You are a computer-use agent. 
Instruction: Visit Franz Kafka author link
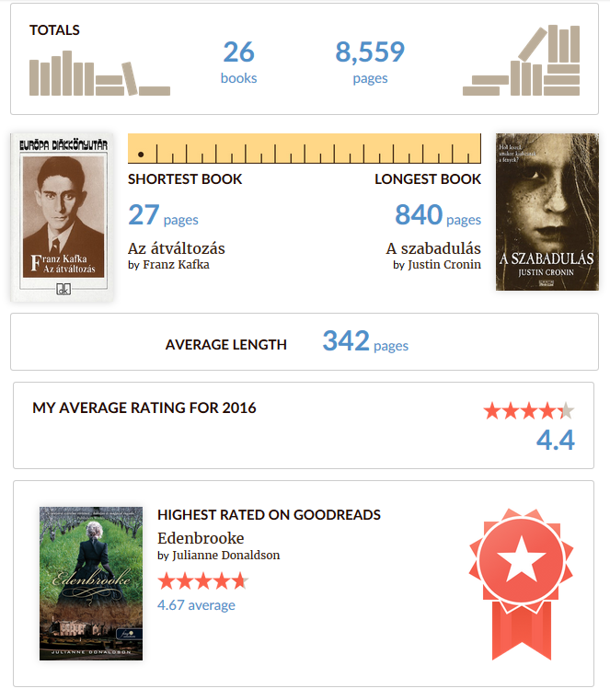tap(176, 265)
